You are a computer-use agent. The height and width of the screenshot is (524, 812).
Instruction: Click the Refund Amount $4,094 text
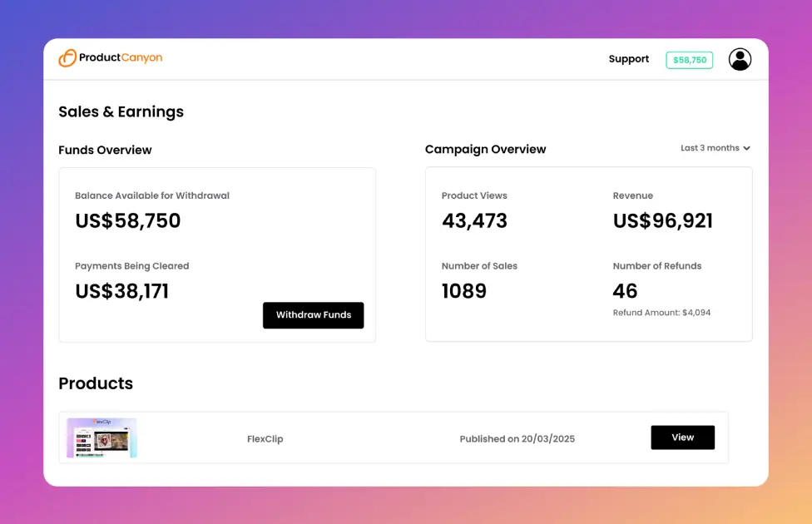tap(661, 313)
